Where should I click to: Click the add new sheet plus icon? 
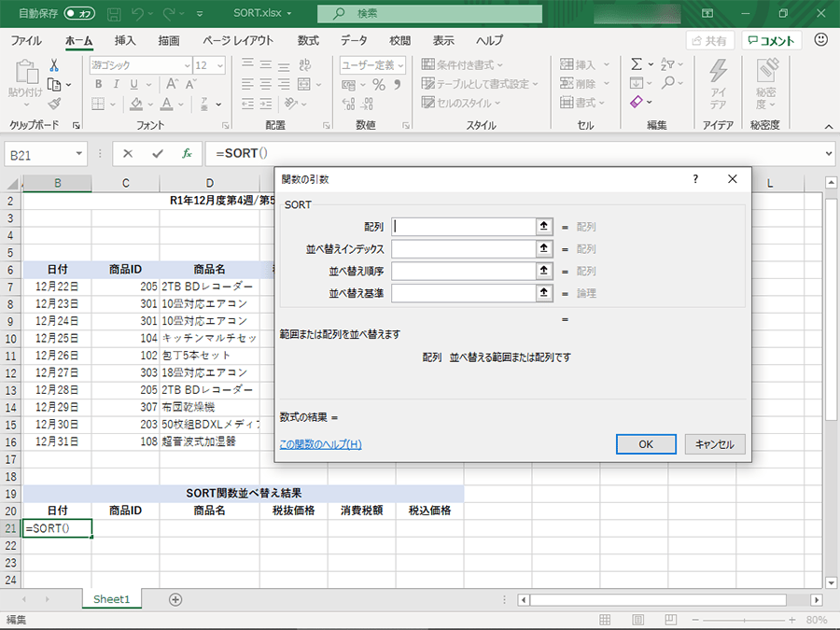tap(175, 599)
